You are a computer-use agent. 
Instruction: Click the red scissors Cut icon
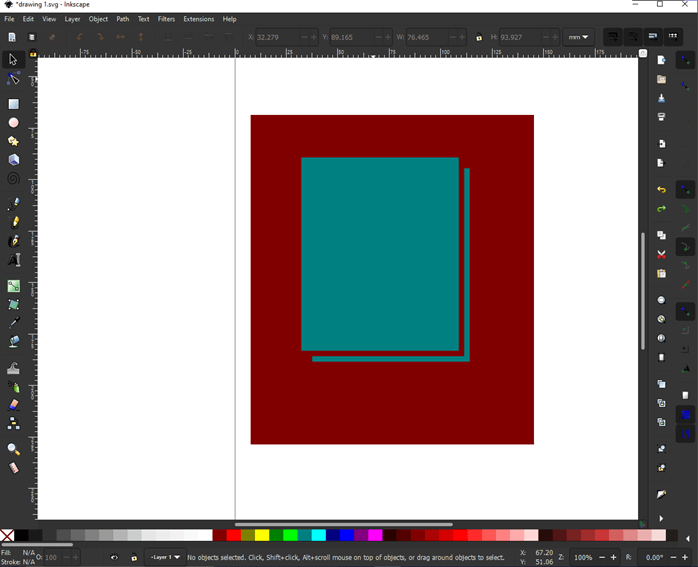[x=661, y=255]
